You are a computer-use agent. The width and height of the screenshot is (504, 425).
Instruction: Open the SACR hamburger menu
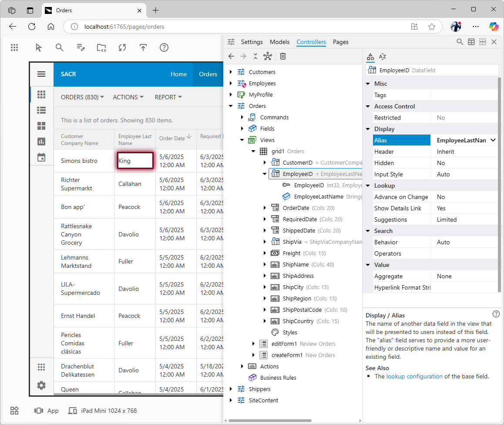point(41,74)
